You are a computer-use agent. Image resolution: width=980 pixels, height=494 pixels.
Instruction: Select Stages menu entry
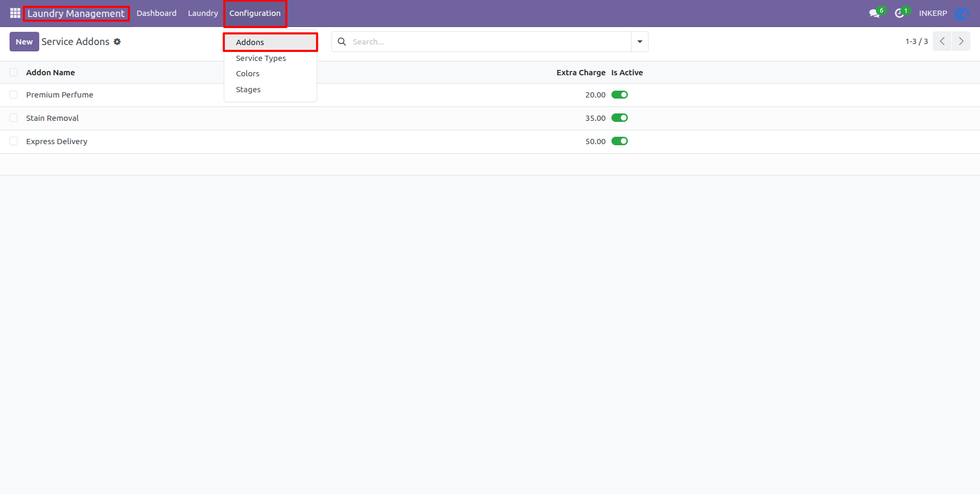pyautogui.click(x=270, y=90)
